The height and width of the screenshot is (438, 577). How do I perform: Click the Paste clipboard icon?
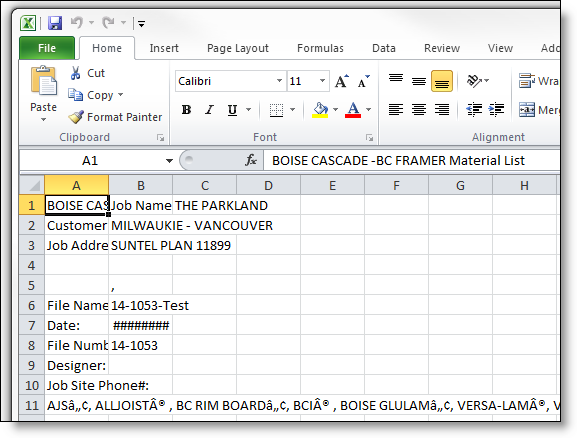point(43,81)
